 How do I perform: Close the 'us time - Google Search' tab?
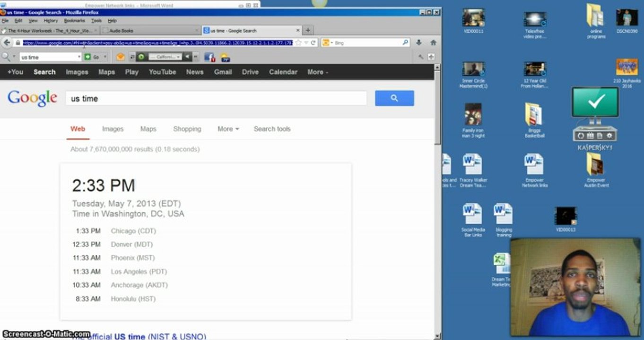298,31
